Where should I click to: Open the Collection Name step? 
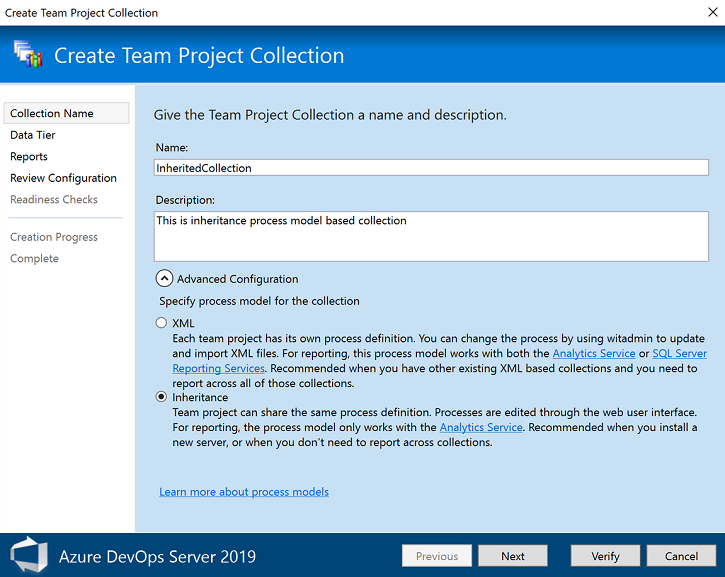pyautogui.click(x=52, y=114)
